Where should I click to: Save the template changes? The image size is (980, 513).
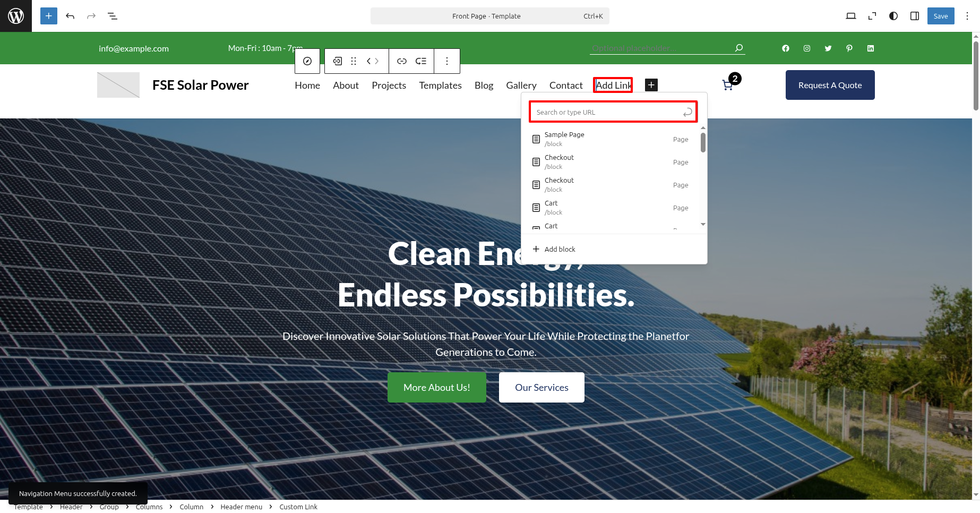941,16
